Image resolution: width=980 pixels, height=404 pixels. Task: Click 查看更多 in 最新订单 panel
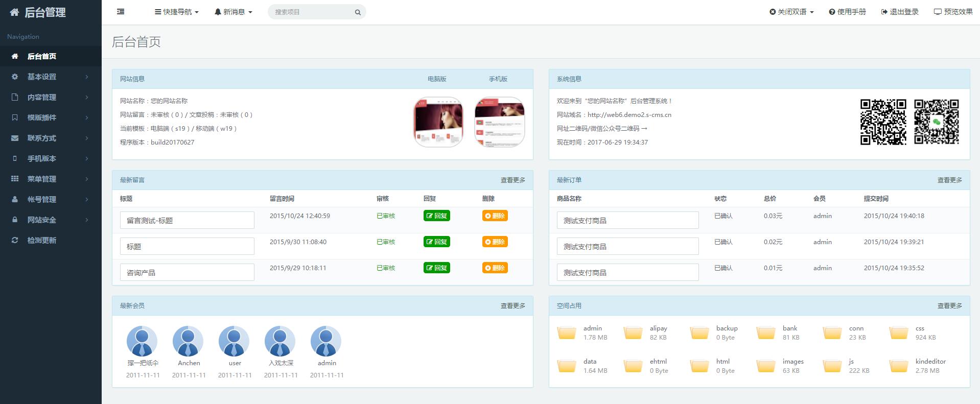click(949, 180)
